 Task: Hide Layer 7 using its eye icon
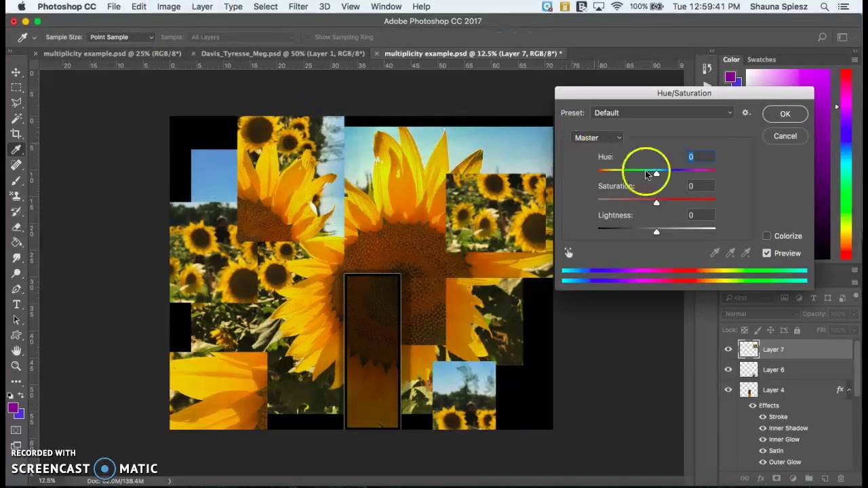pyautogui.click(x=728, y=350)
